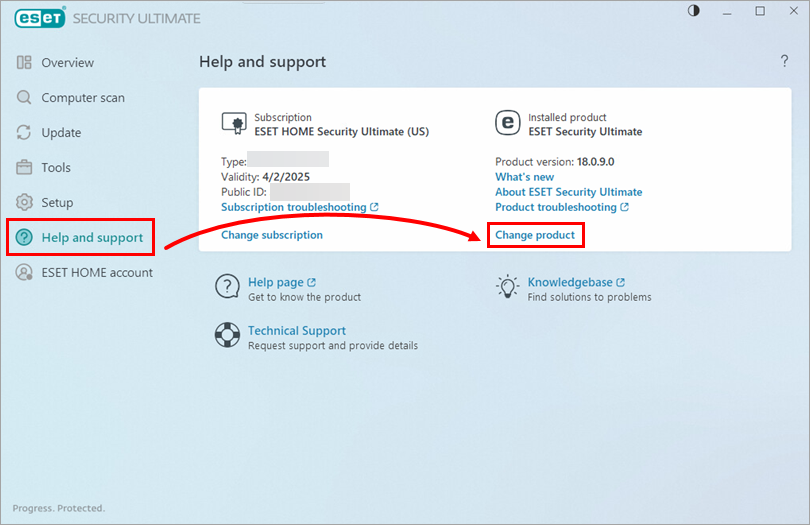Click 'Get to know the product' text
810x525 pixels.
point(304,297)
